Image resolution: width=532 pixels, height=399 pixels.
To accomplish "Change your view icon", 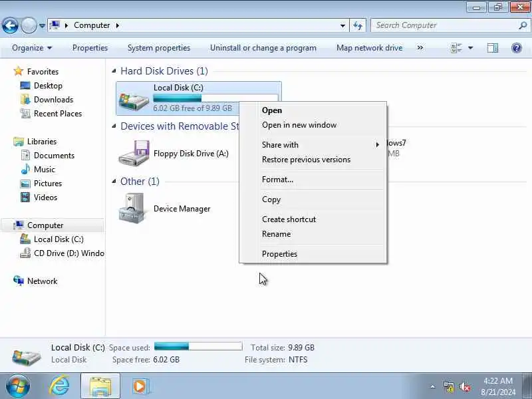I will pos(456,48).
